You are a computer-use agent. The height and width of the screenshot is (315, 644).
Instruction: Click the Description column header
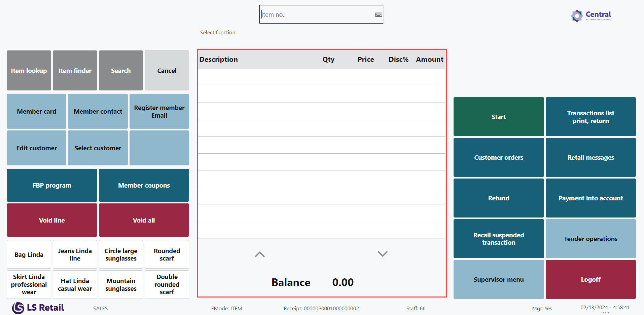[x=219, y=60]
